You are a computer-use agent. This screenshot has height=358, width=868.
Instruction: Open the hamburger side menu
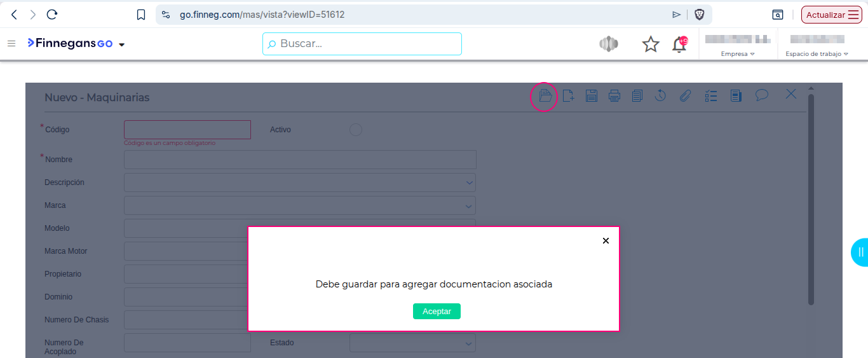coord(11,44)
